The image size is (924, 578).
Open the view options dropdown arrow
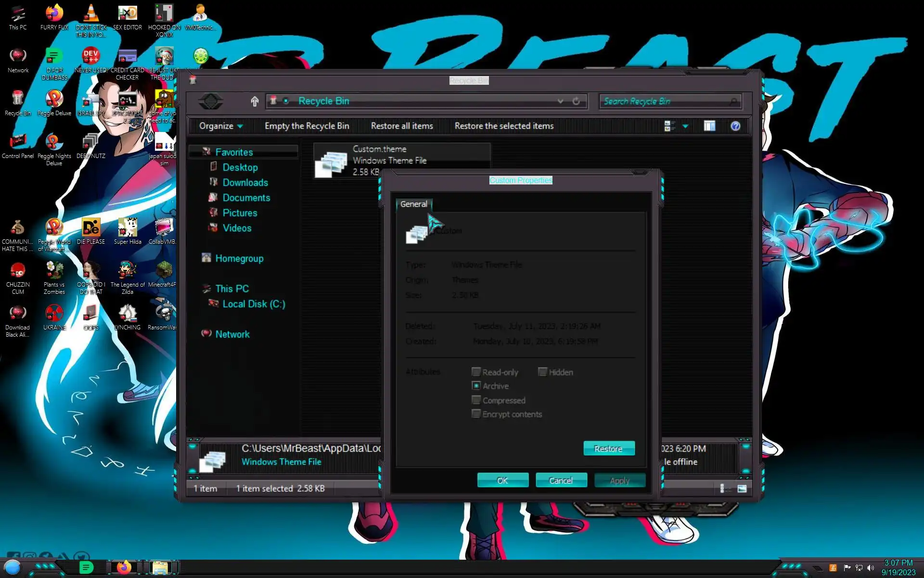click(685, 126)
